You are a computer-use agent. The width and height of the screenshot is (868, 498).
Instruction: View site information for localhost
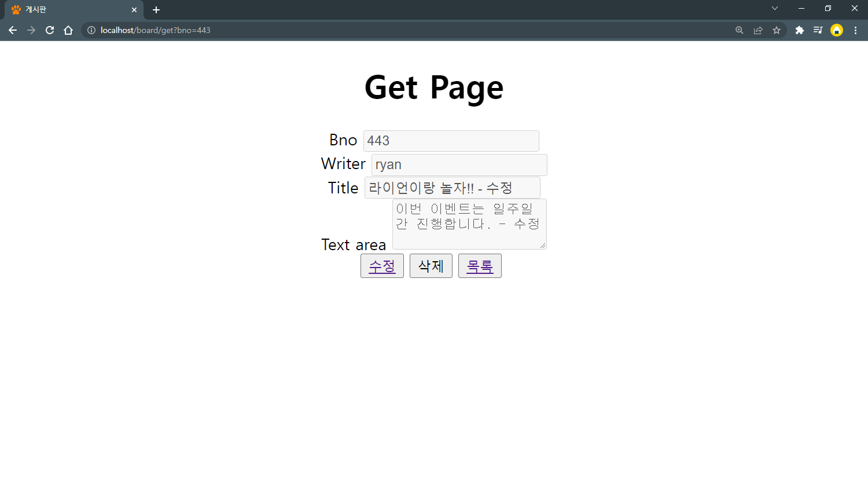point(91,30)
